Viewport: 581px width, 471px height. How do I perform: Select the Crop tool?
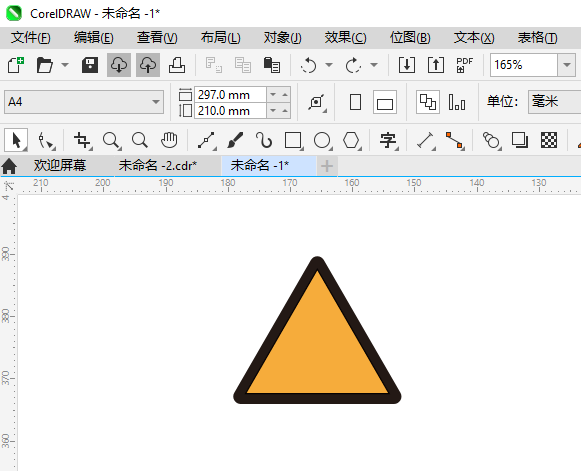coord(82,141)
